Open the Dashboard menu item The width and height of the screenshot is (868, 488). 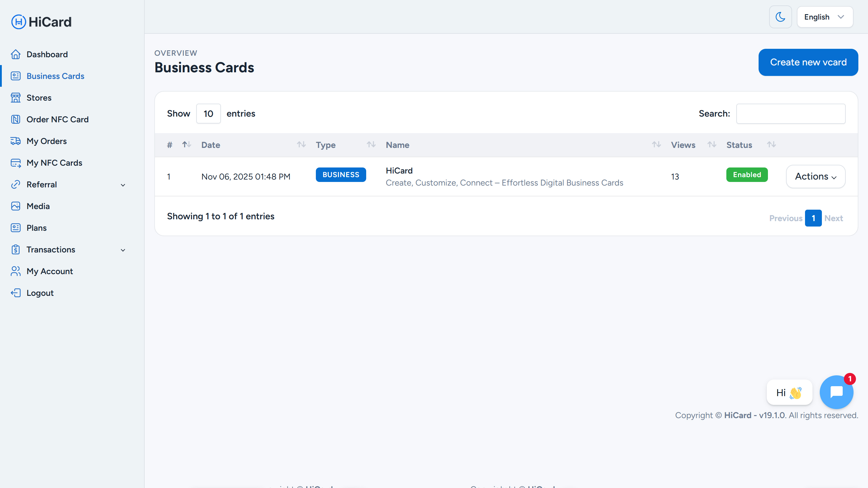click(47, 54)
